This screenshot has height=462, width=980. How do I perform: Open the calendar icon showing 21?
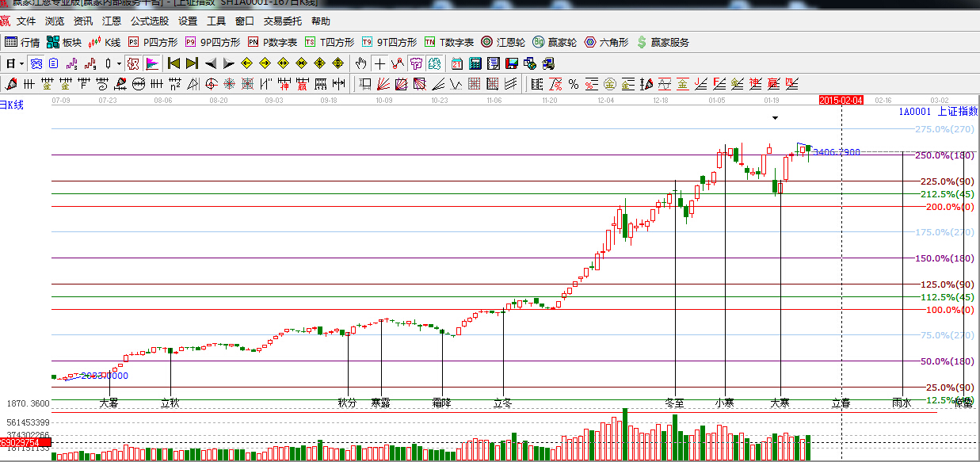[x=458, y=63]
